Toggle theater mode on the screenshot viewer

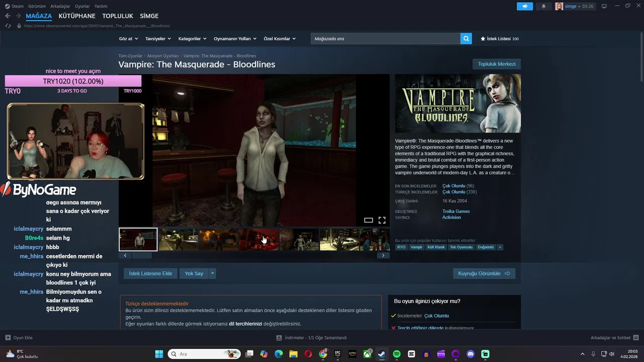[368, 220]
